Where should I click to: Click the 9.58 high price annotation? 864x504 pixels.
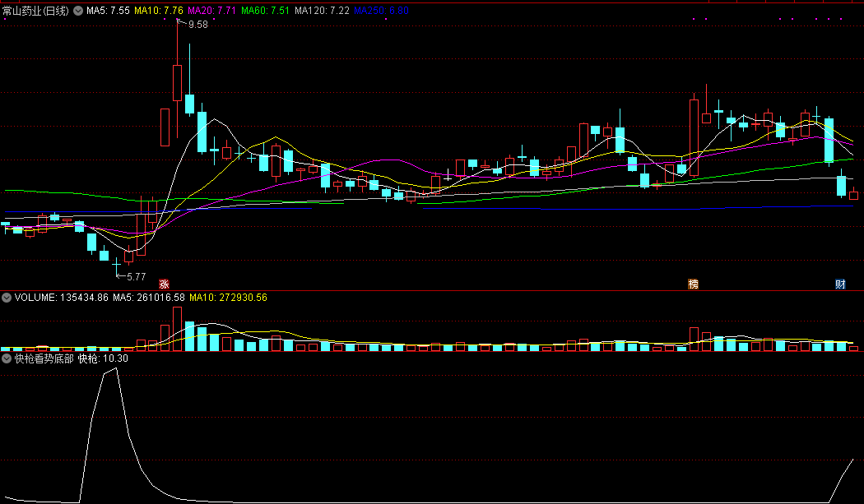tap(198, 24)
